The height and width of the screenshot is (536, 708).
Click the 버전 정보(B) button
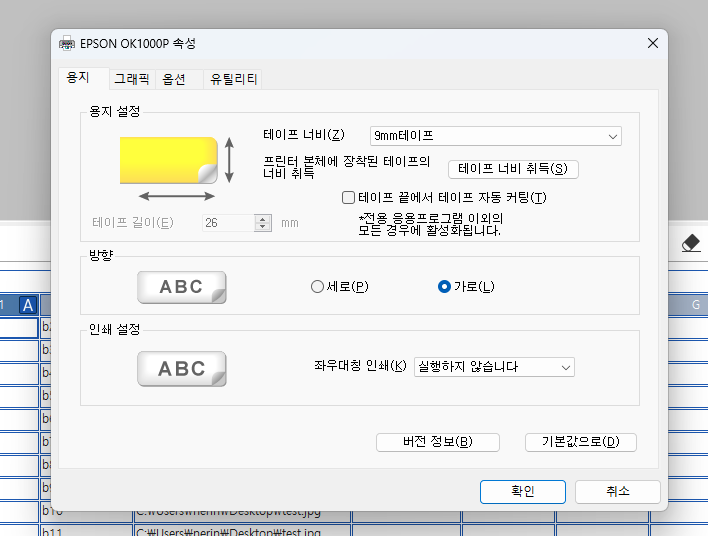438,442
